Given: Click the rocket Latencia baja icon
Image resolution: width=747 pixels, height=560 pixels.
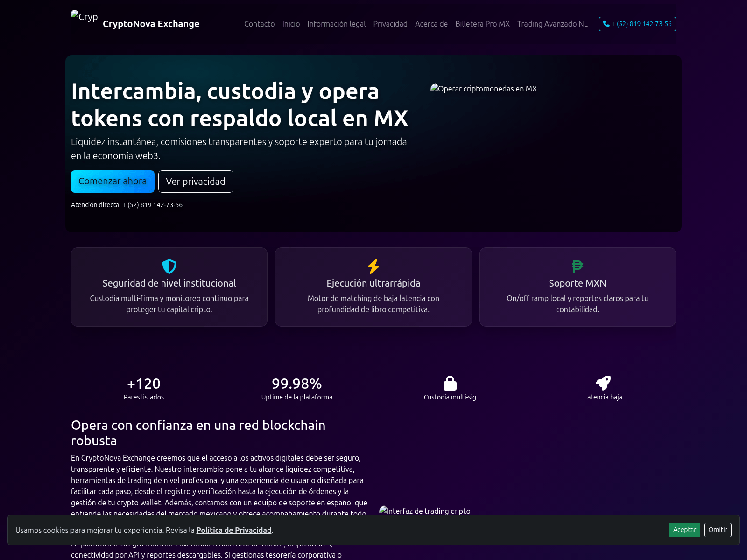Looking at the screenshot, I should (603, 383).
